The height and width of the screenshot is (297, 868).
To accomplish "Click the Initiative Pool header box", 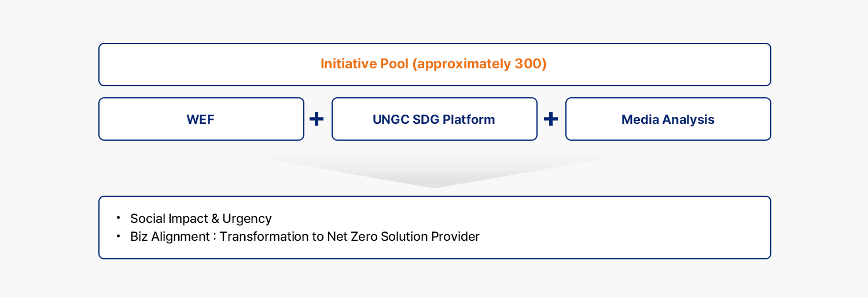I will [x=435, y=64].
